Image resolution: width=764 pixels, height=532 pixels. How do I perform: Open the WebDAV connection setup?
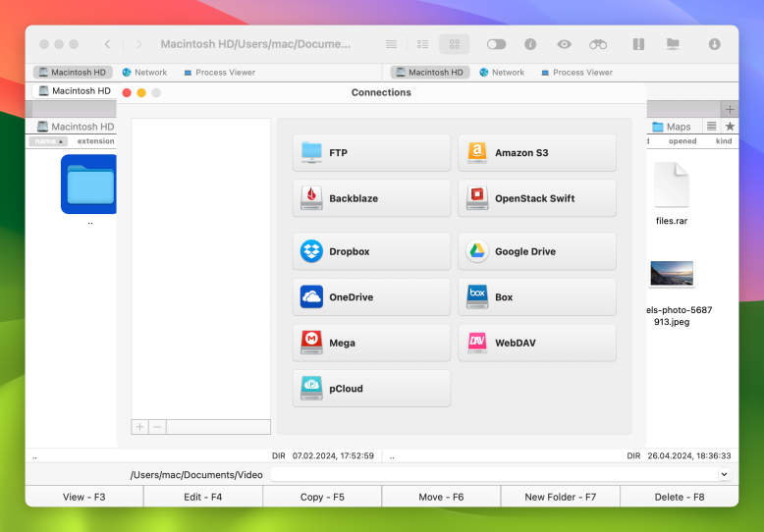click(537, 343)
